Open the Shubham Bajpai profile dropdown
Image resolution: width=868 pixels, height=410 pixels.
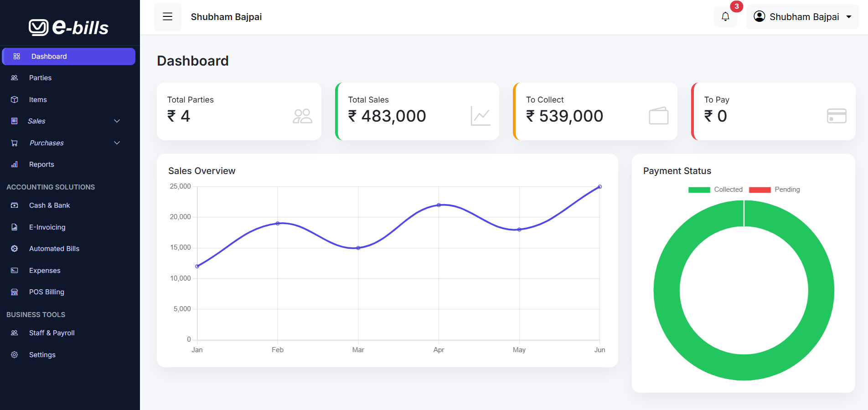click(x=802, y=16)
